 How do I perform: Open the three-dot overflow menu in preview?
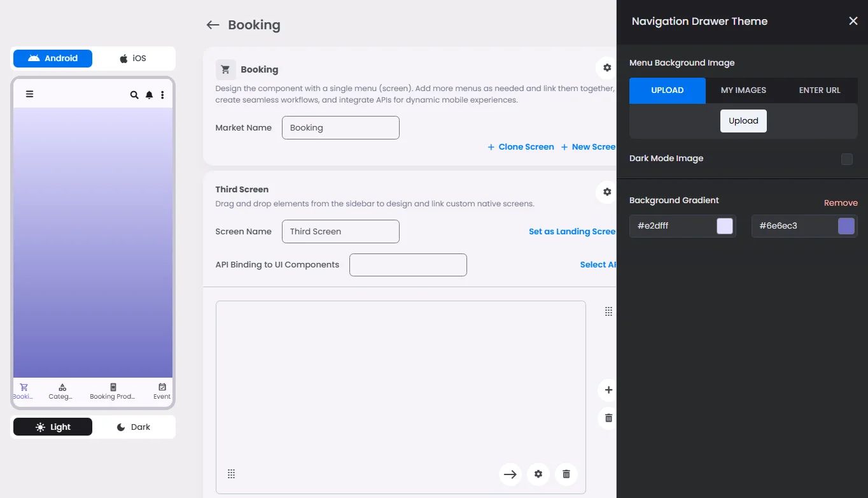[x=162, y=95]
